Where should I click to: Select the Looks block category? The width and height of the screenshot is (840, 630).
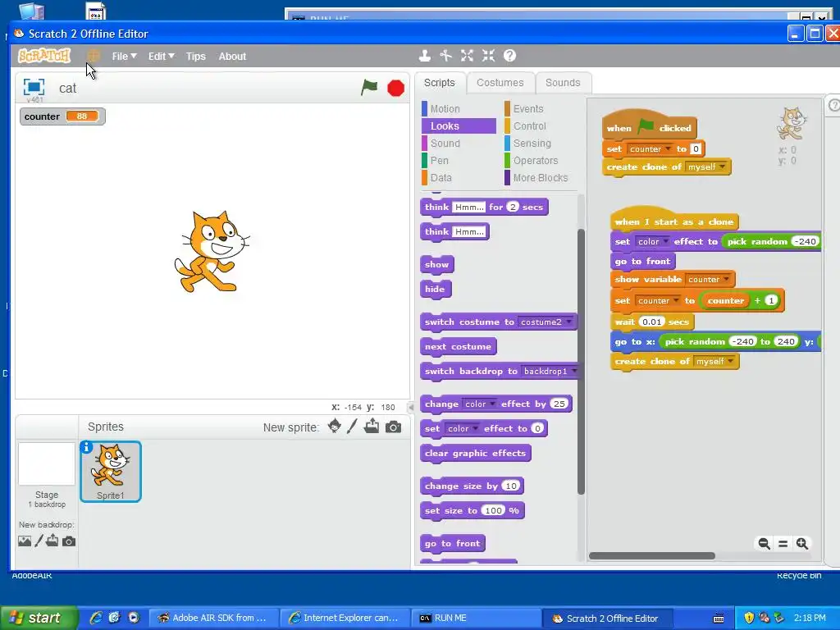(459, 126)
